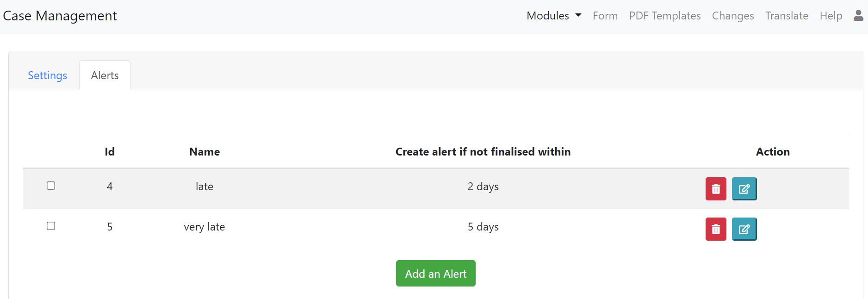The width and height of the screenshot is (868, 299).
Task: Go to PDF Templates
Action: pos(664,16)
